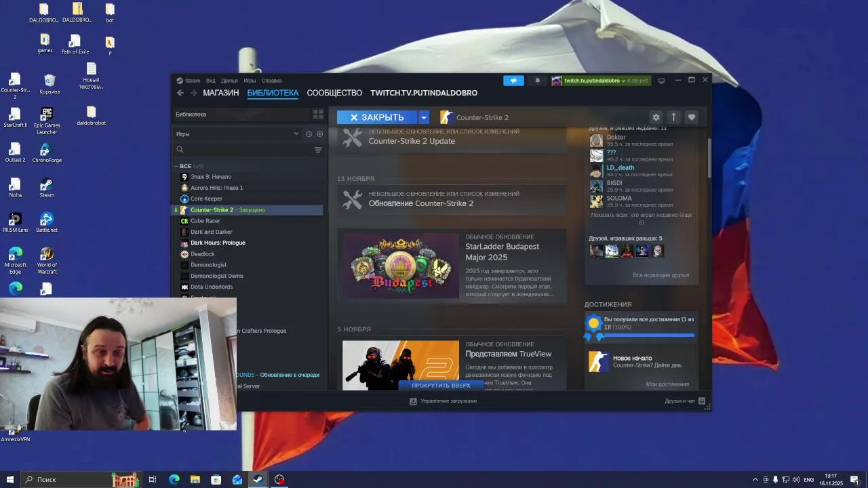Viewport: 868px width, 488px height.
Task: Open Task View on the taskbar
Action: click(153, 479)
